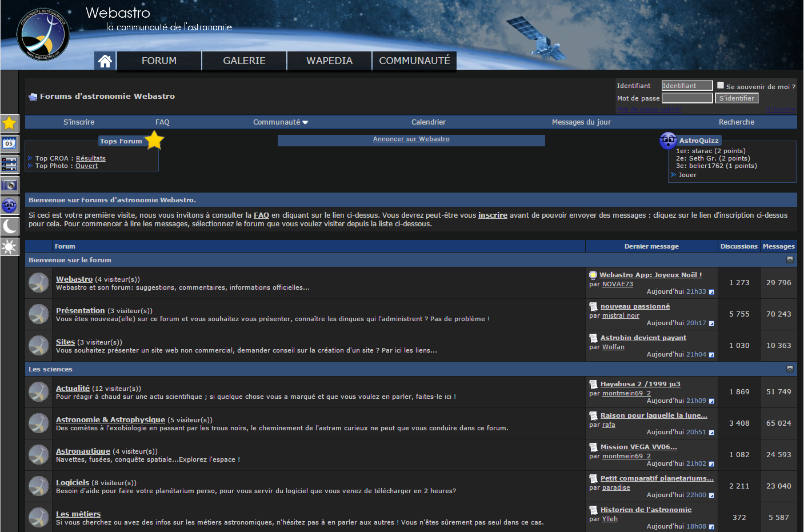Open the yellow star sidebar icon

point(10,123)
